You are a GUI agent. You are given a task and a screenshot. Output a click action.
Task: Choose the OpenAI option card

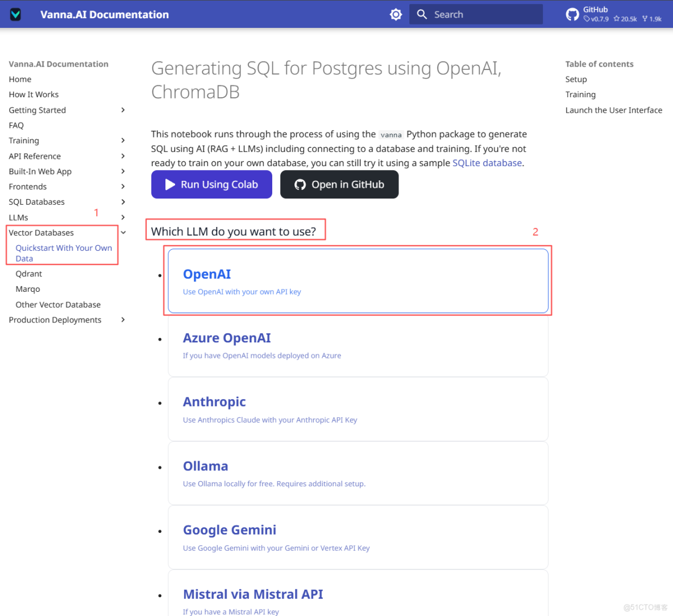pyautogui.click(x=358, y=281)
